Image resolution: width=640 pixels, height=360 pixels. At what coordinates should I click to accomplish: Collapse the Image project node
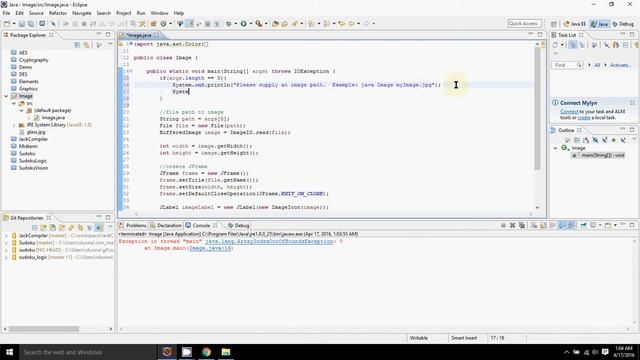click(x=6, y=96)
